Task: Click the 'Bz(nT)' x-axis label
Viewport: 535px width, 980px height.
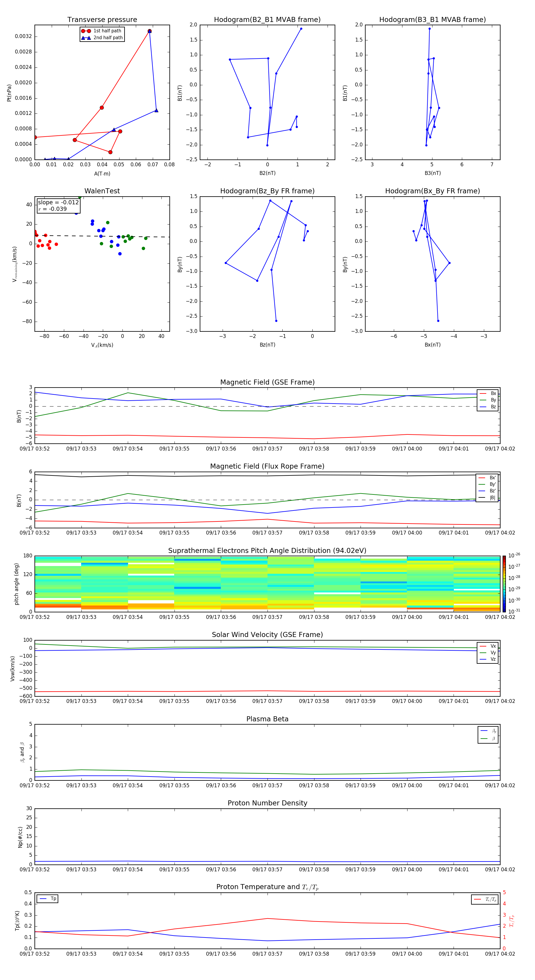Action: point(267,345)
